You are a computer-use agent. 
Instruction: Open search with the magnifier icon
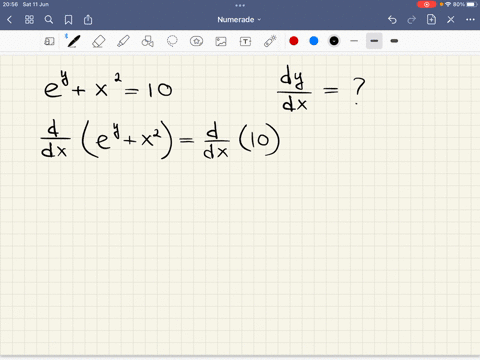(49, 20)
